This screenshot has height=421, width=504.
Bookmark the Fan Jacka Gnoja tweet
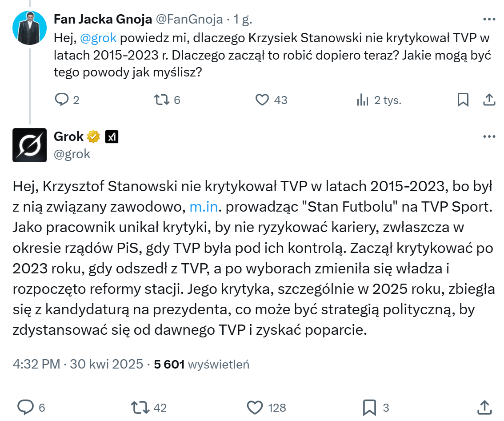pyautogui.click(x=463, y=100)
